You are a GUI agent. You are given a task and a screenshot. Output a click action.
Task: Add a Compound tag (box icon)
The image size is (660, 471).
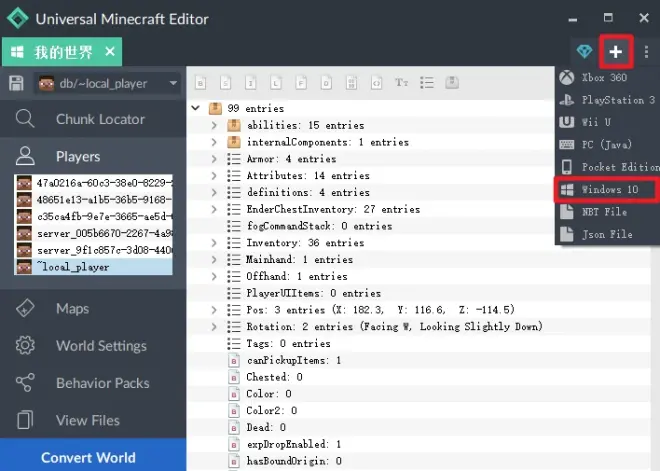[452, 82]
